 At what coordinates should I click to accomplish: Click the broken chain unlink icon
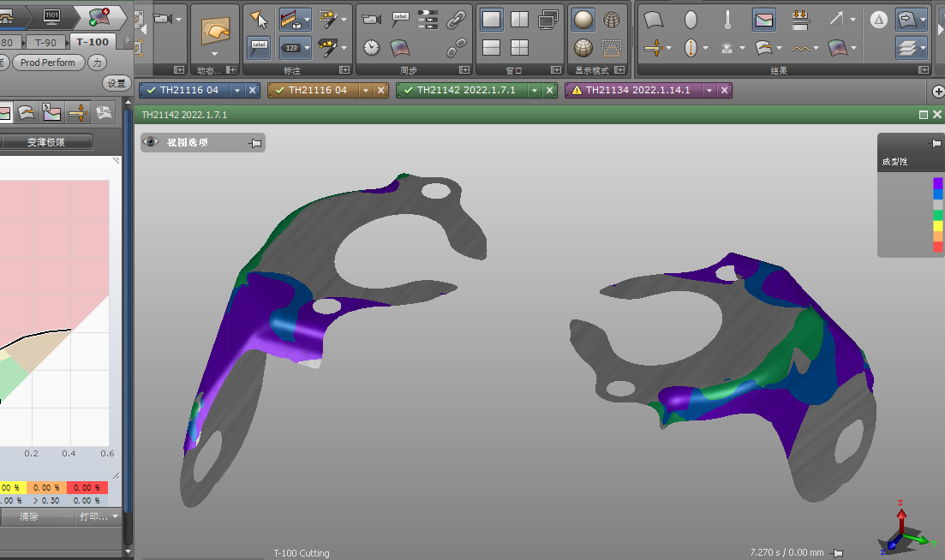point(457,48)
